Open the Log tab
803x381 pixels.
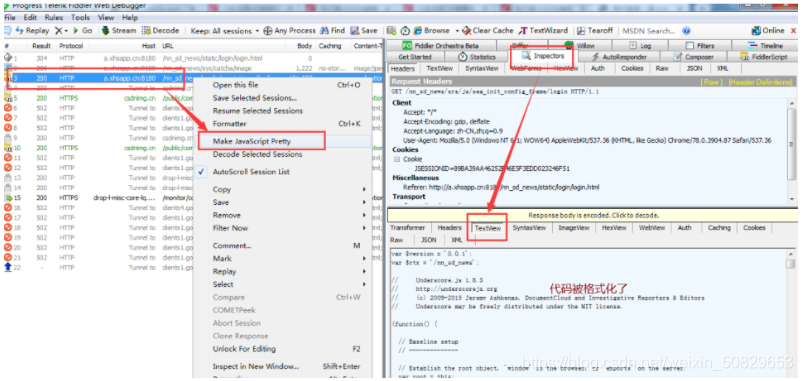640,46
